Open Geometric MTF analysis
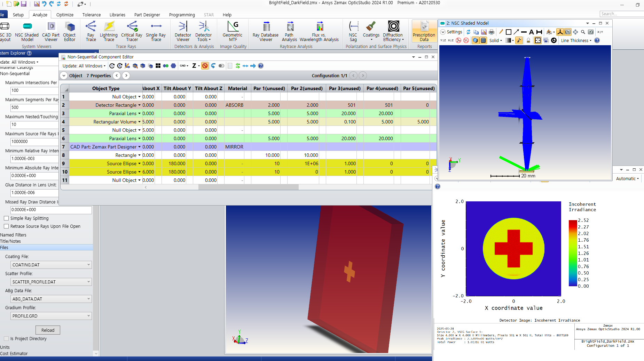The image size is (644, 361). pos(233,32)
